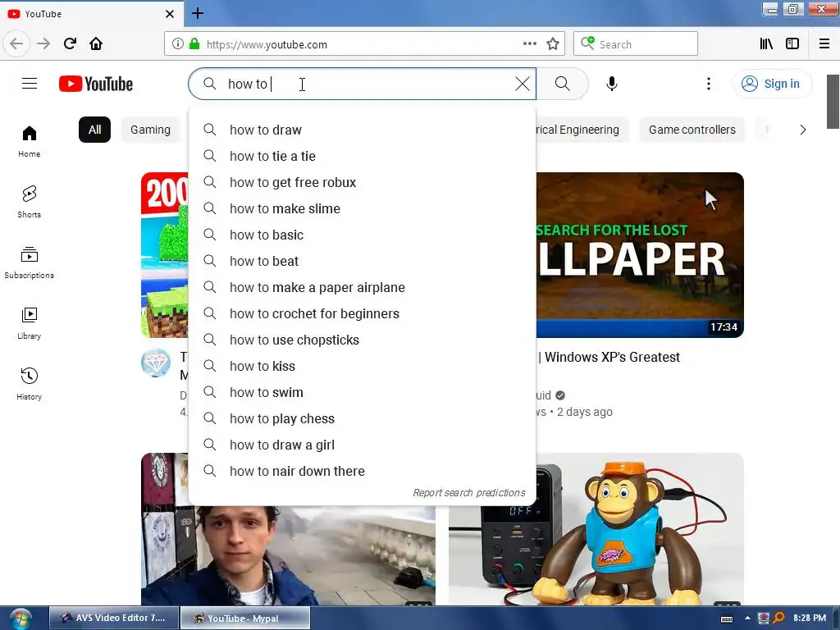Image resolution: width=840 pixels, height=630 pixels.
Task: Open the browser Library icon
Action: [x=766, y=44]
